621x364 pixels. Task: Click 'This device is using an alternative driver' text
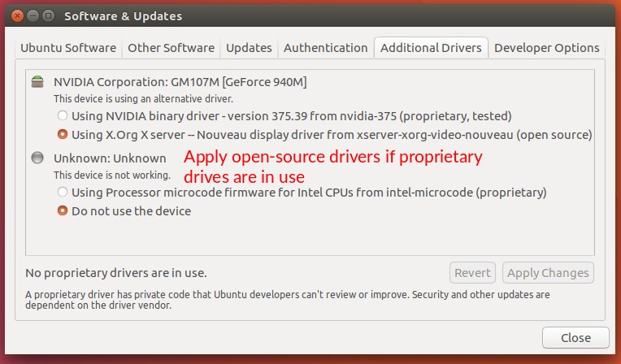click(143, 98)
